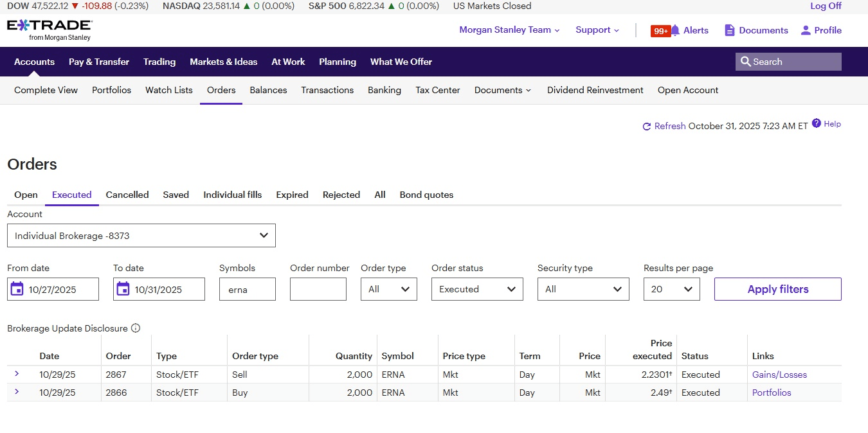Open the Trading menu
868x433 pixels.
click(x=159, y=62)
